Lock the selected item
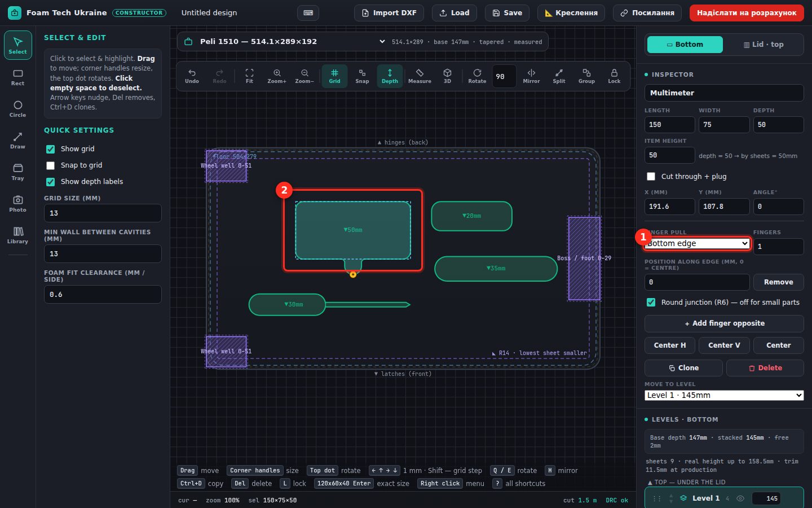 click(614, 76)
